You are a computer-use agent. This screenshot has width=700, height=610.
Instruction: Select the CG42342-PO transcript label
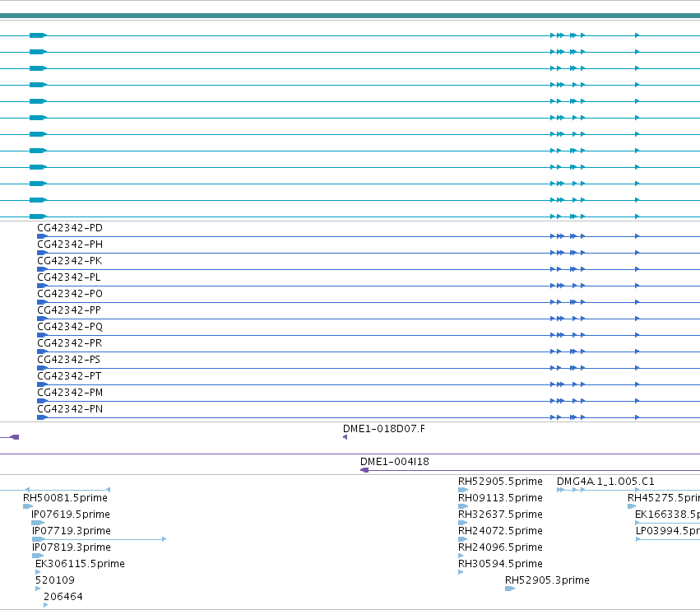[70, 294]
